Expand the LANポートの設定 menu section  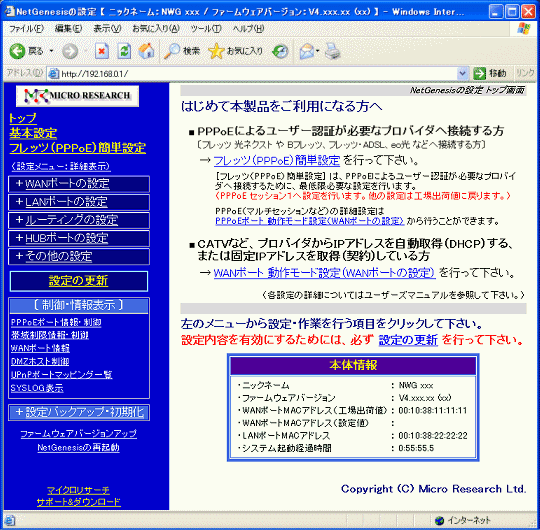pos(79,202)
